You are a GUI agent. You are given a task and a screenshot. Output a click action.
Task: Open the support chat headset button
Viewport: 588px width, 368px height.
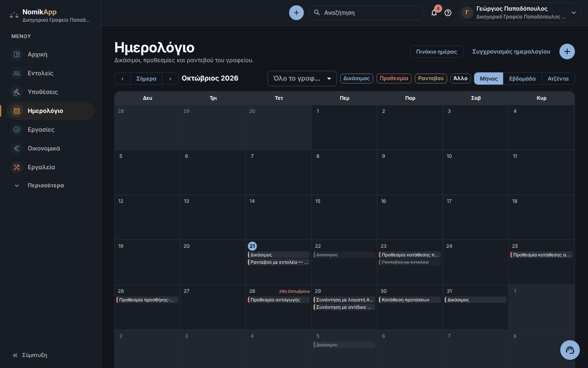(570, 350)
